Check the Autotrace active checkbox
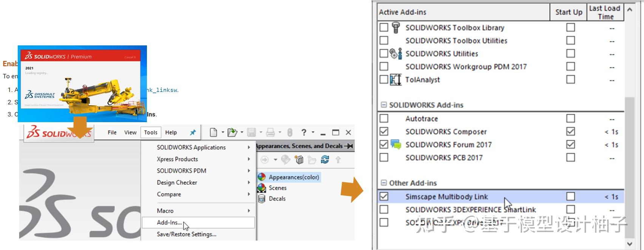 click(x=384, y=118)
